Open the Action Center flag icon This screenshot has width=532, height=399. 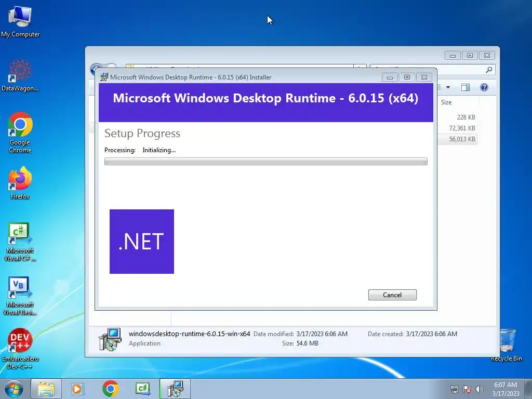(x=467, y=389)
